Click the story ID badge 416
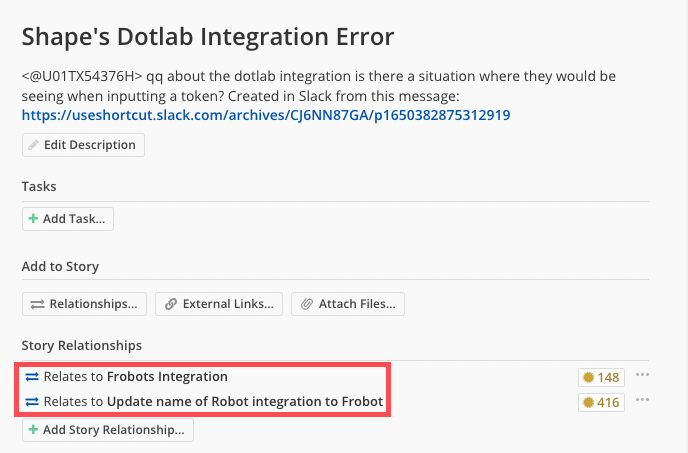Viewport: 688px width, 453px height. [601, 402]
